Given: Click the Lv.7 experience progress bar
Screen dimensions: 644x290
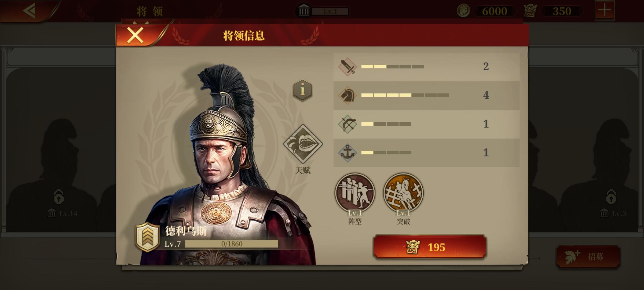Looking at the screenshot, I should click(x=232, y=244).
